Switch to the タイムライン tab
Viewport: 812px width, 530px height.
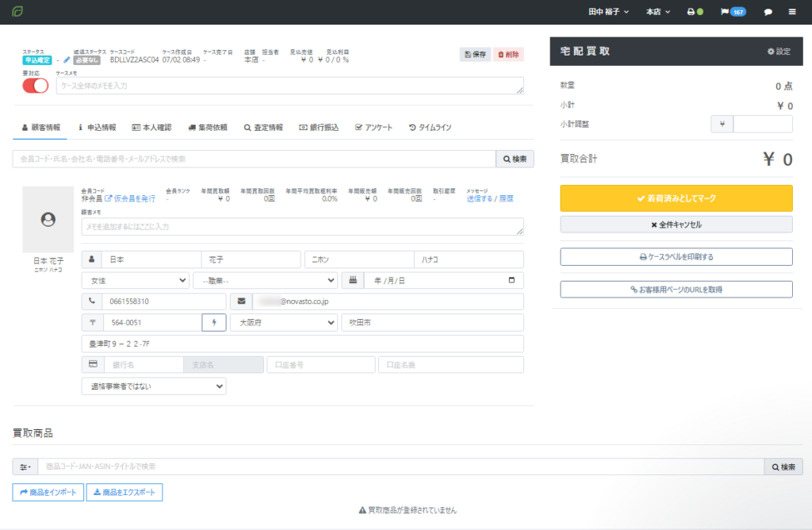tap(430, 128)
